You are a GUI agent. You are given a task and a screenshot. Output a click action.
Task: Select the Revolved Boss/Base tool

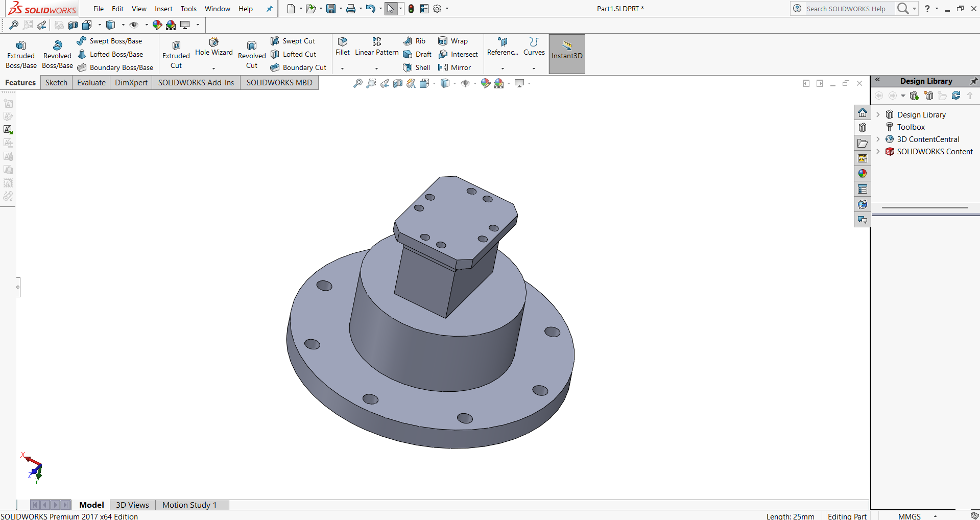pos(57,55)
